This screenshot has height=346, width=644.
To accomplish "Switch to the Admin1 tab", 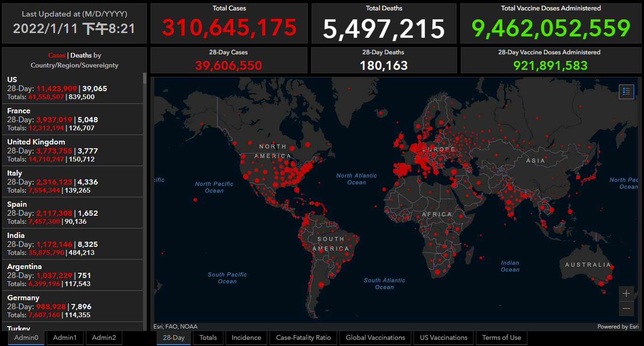I will click(65, 338).
